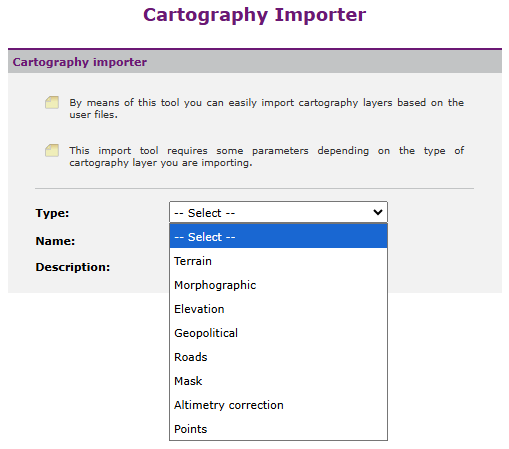
Task: Choose Altimetry correction option
Action: pyautogui.click(x=278, y=405)
